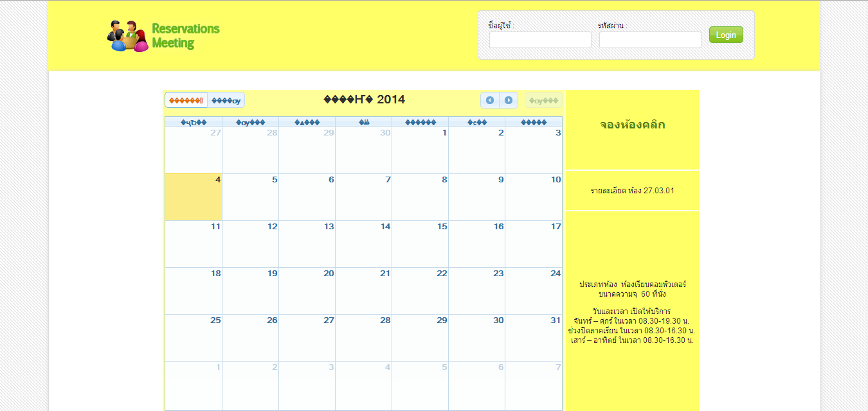Select day 15 in the calendar
868x411 pixels.
[420, 244]
